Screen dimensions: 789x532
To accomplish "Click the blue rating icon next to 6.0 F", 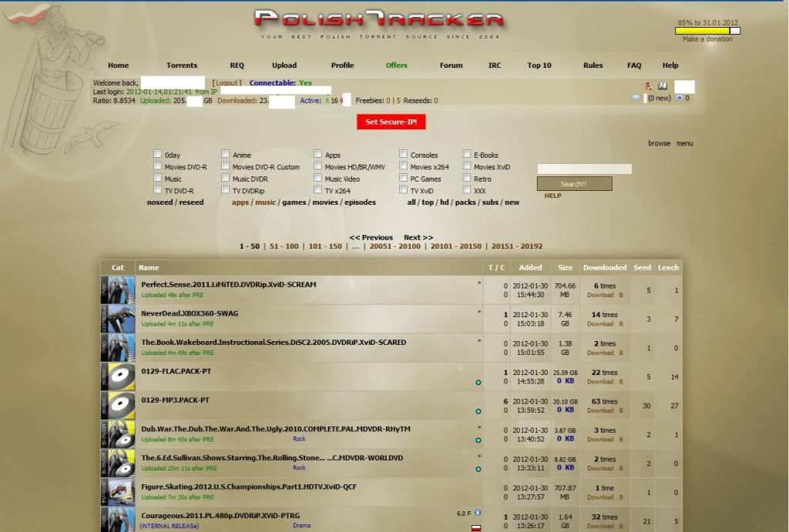I will coord(478,513).
